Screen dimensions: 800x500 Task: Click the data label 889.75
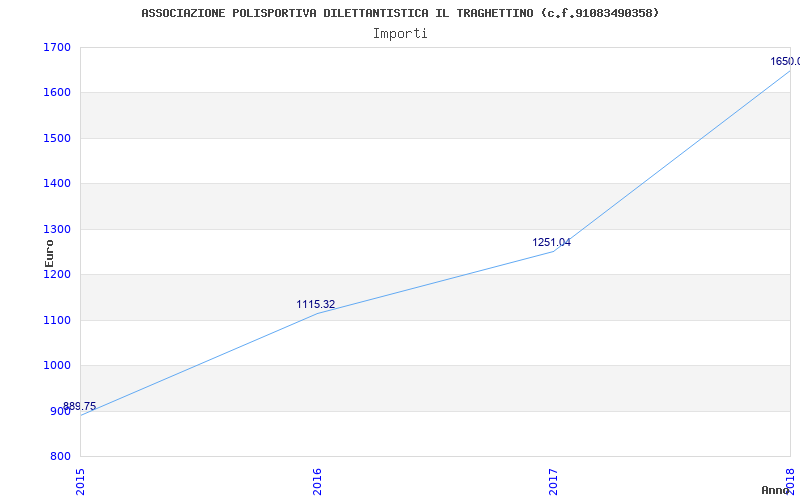click(x=80, y=407)
